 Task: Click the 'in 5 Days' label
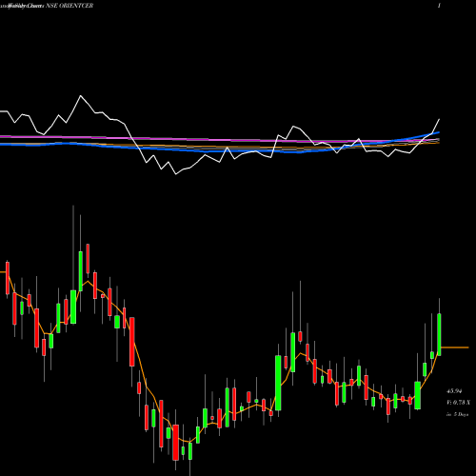pyautogui.click(x=457, y=414)
